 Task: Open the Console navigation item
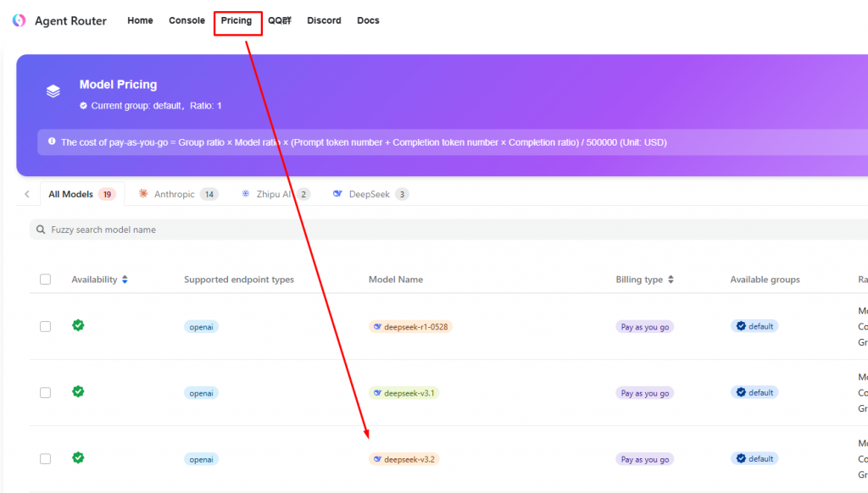[x=186, y=20]
